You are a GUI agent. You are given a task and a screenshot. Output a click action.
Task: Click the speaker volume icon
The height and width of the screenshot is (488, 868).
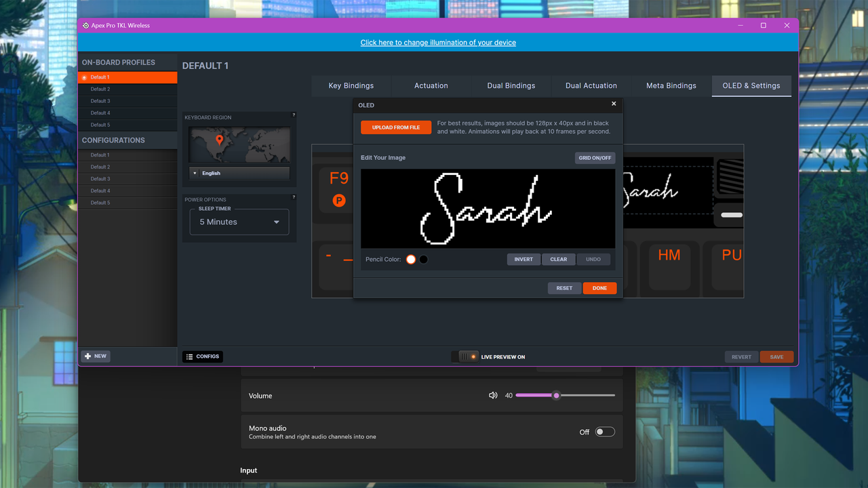click(x=493, y=395)
